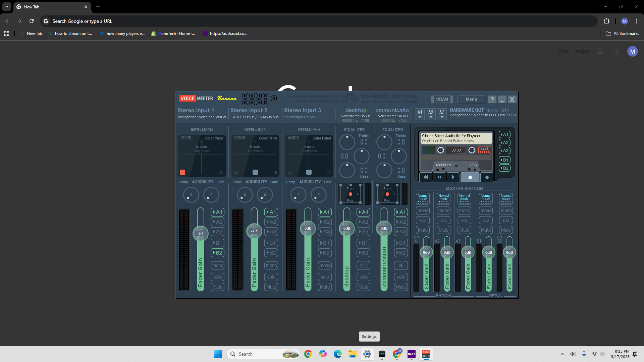Viewport: 644px width, 362px height.
Task: Open the Chrome toolbar profile avatar
Action: [x=625, y=21]
